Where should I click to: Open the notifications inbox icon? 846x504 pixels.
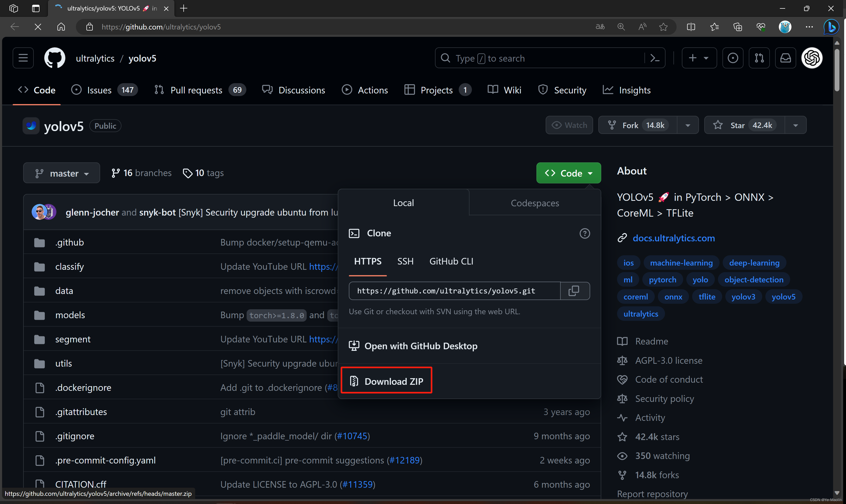click(785, 58)
